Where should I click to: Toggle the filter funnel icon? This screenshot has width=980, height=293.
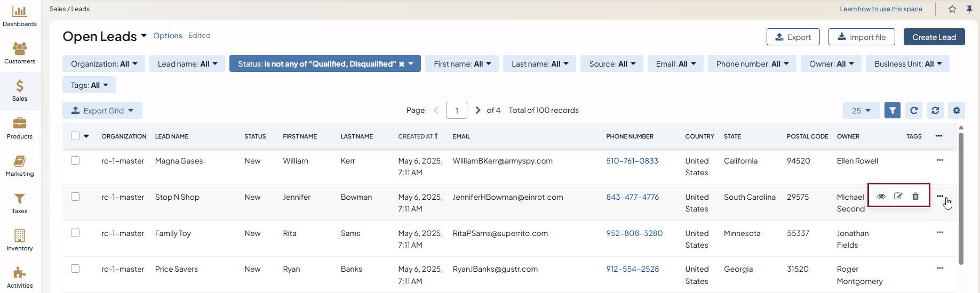(x=893, y=110)
